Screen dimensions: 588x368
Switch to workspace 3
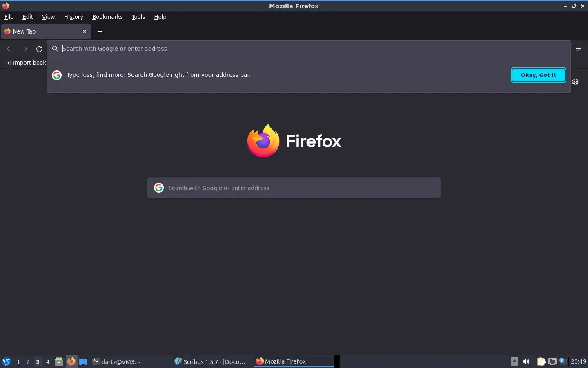38,361
